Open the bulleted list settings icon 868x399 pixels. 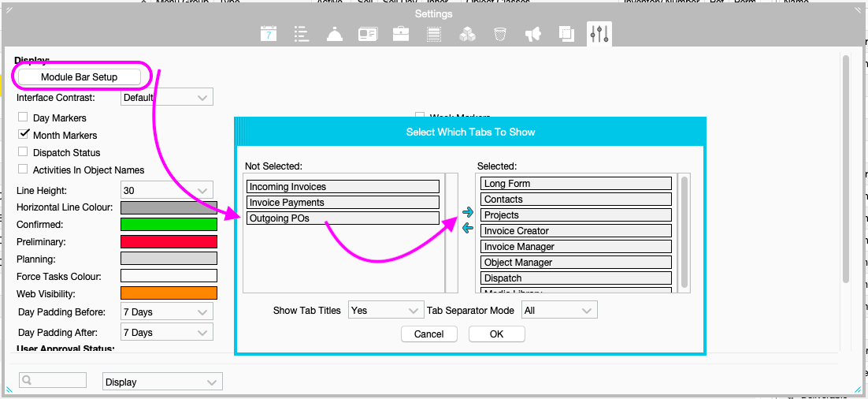[301, 35]
